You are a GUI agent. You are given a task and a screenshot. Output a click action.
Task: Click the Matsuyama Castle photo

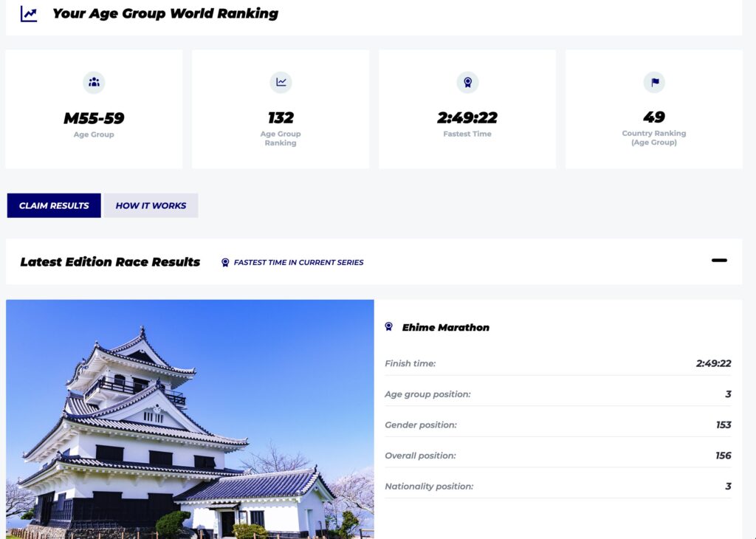[190, 419]
